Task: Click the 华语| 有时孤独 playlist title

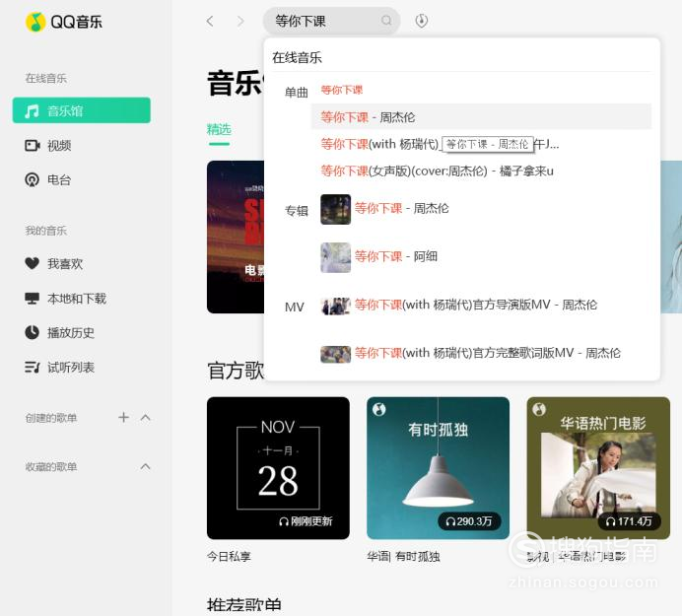Action: click(x=403, y=557)
